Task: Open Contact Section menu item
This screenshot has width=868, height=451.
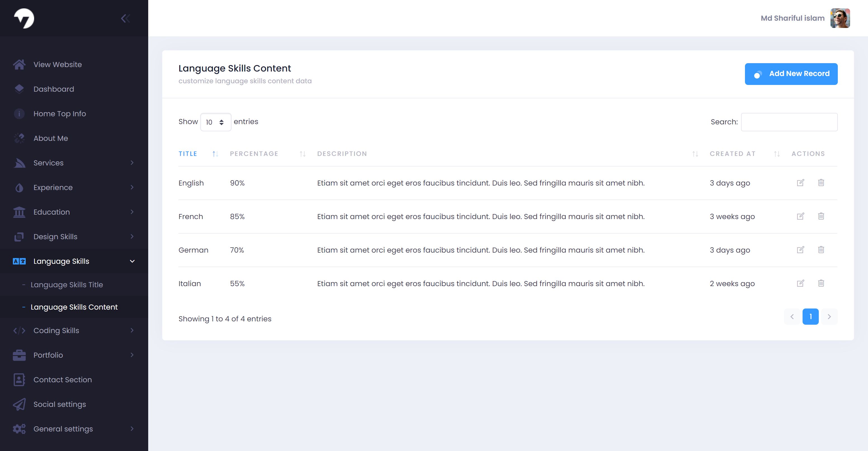Action: point(74,379)
